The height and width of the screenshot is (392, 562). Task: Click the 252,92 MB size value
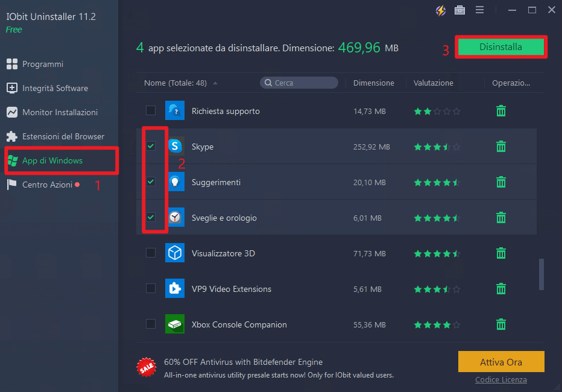click(371, 147)
